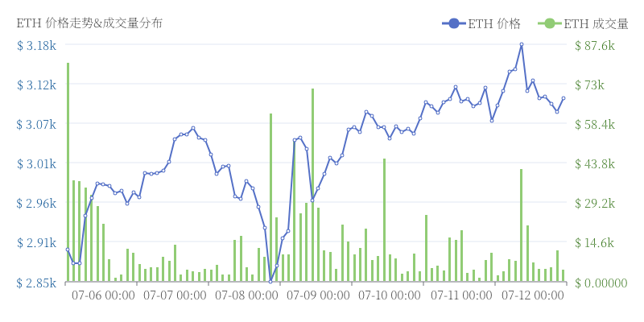Click the $ 3.18k price axis label

tap(36, 45)
